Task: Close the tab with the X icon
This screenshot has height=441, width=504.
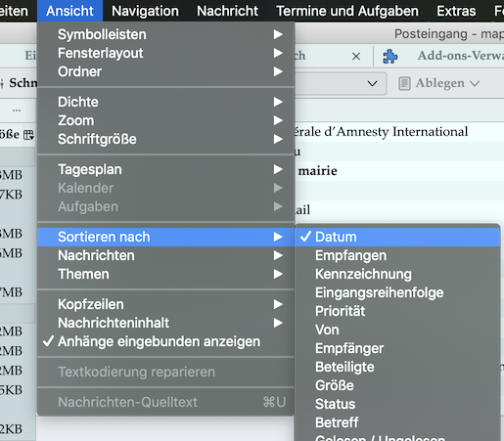Action: (x=356, y=57)
